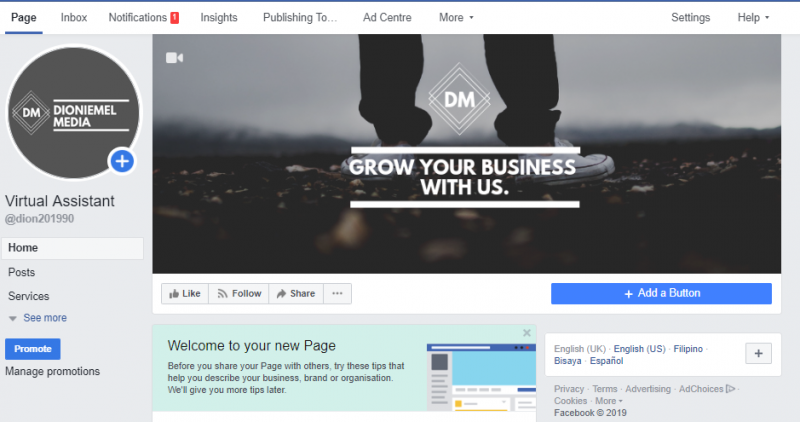The height and width of the screenshot is (422, 800).
Task: Open the three-dots more actions button
Action: coord(337,293)
